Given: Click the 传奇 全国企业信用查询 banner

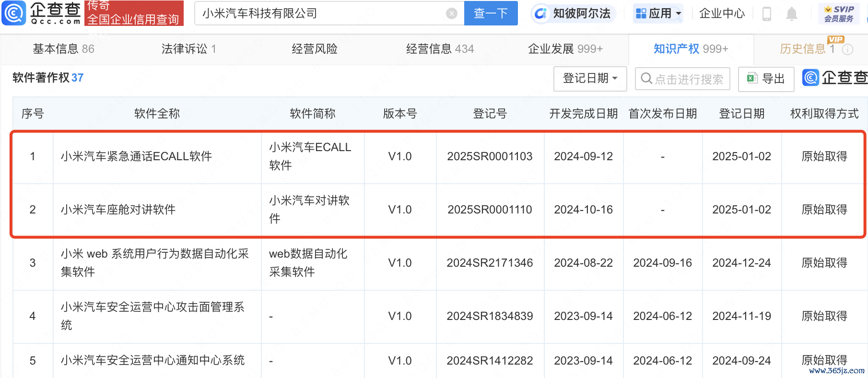Looking at the screenshot, I should point(134,13).
